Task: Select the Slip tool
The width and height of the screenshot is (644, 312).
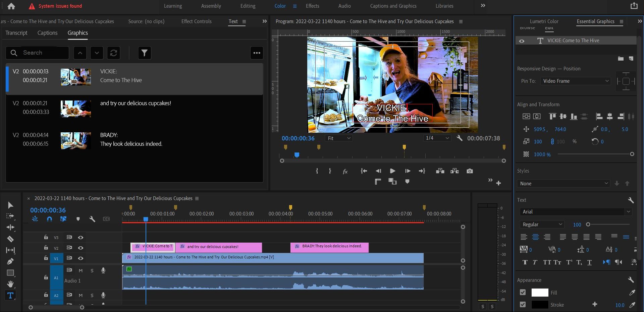Action: (x=10, y=250)
